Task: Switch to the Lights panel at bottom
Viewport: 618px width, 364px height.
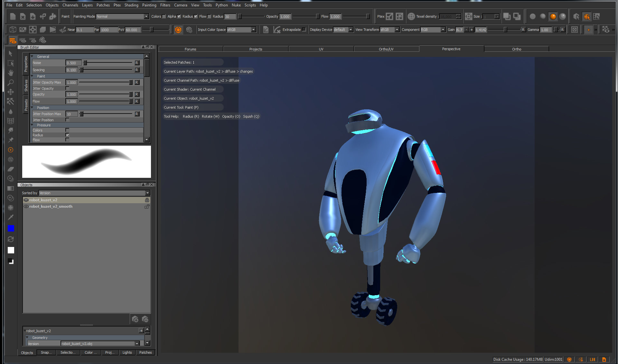Action: coord(127,352)
